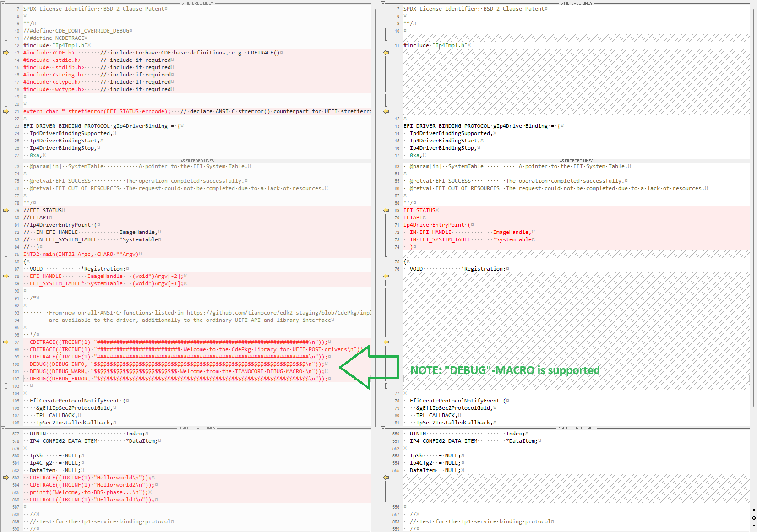Click left line 76 @retval EFI_OUT_OF_RESOURCES

tap(179, 188)
